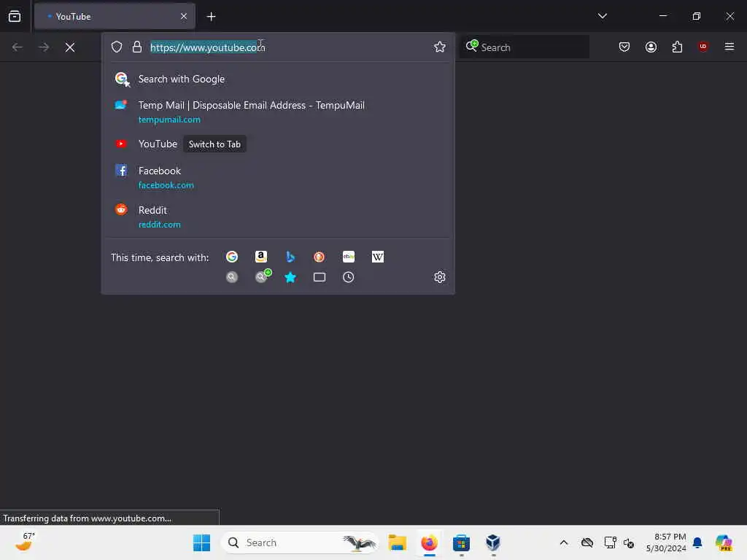Show hidden system tray icons

tap(564, 542)
